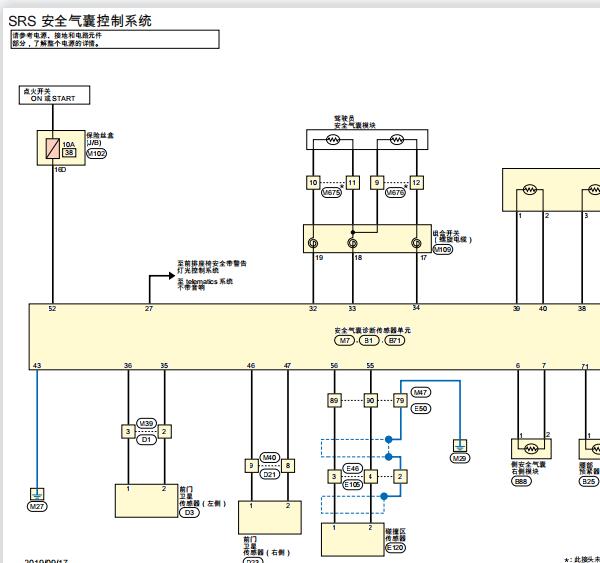Click pin 40 on diagnosis sensor unit
This screenshot has width=600, height=563.
tap(543, 308)
